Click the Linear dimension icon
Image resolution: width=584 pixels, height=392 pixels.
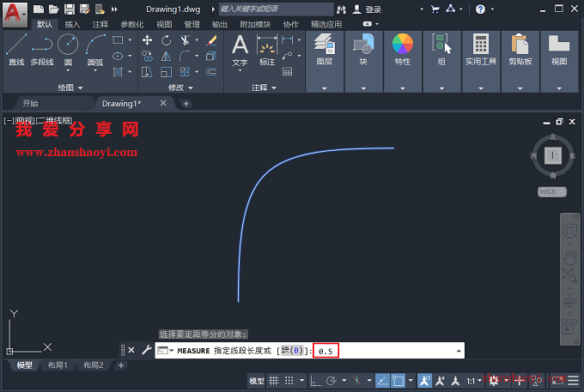point(287,39)
